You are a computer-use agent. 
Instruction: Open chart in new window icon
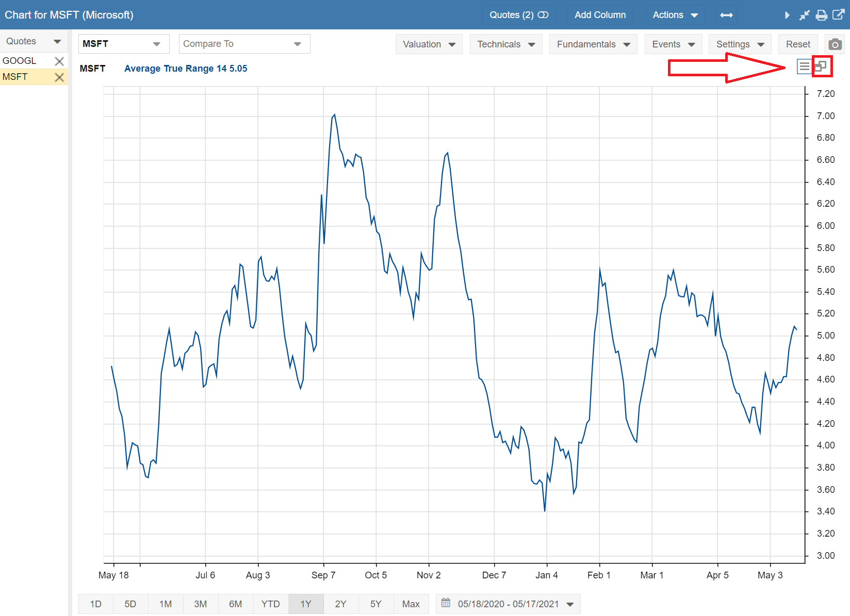click(839, 14)
